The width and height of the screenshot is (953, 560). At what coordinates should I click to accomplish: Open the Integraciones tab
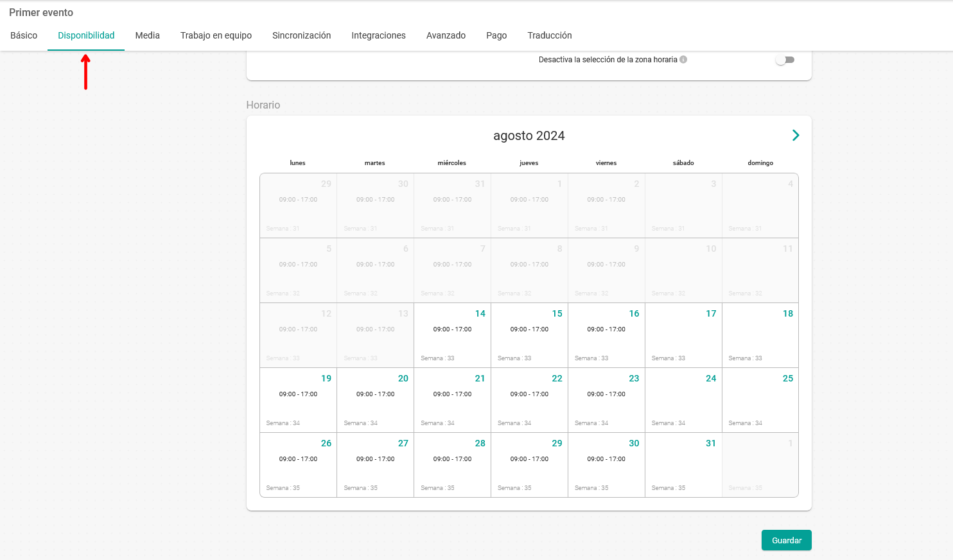pos(378,35)
